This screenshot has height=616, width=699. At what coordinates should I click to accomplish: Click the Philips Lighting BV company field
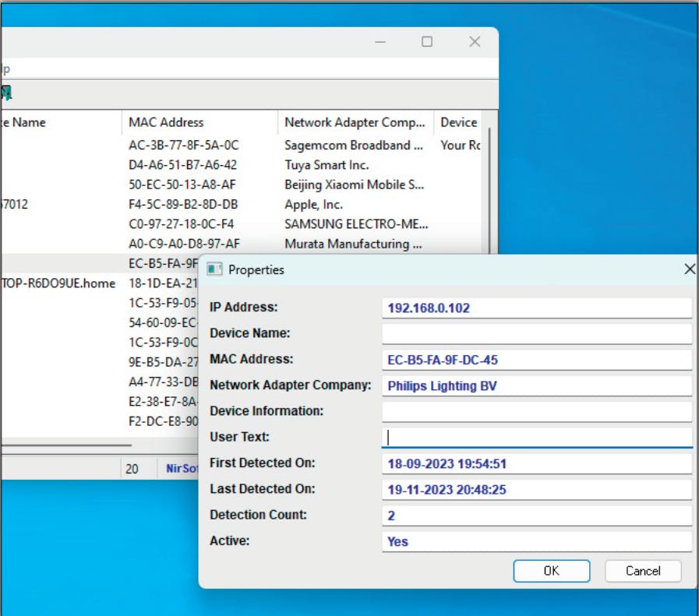pos(537,385)
